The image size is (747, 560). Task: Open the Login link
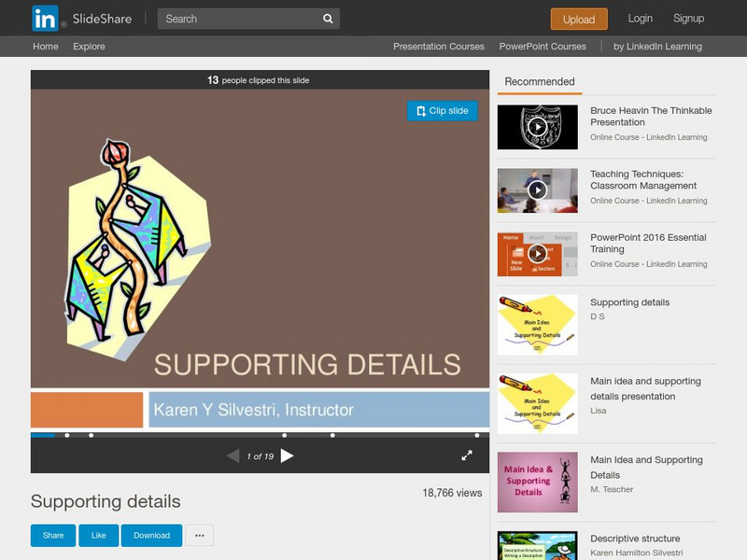[x=640, y=19]
